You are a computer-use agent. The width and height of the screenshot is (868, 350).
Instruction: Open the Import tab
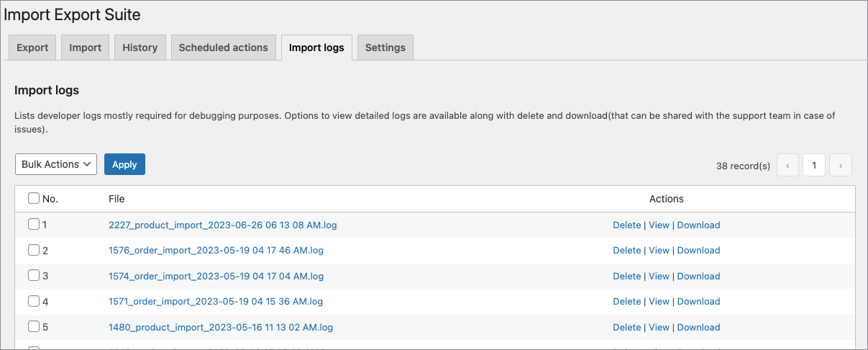[85, 48]
